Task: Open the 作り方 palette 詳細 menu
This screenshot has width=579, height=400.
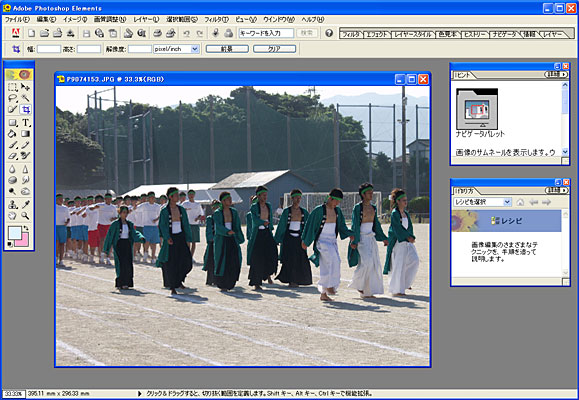Action: (x=556, y=191)
